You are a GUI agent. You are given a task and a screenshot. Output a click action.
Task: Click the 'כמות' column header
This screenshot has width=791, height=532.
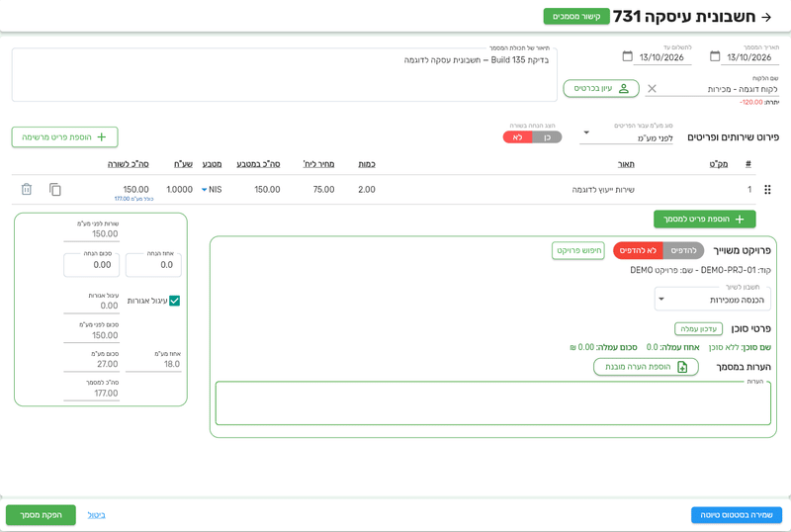[367, 164]
